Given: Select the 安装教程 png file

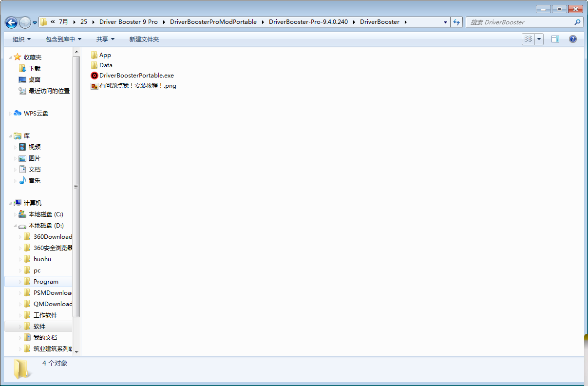Looking at the screenshot, I should [133, 86].
